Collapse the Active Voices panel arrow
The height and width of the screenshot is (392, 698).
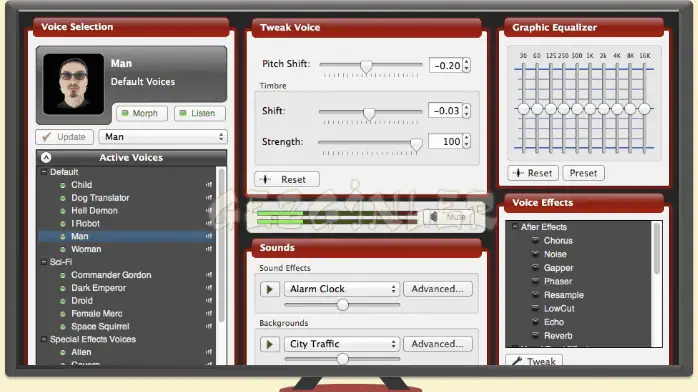[46, 158]
